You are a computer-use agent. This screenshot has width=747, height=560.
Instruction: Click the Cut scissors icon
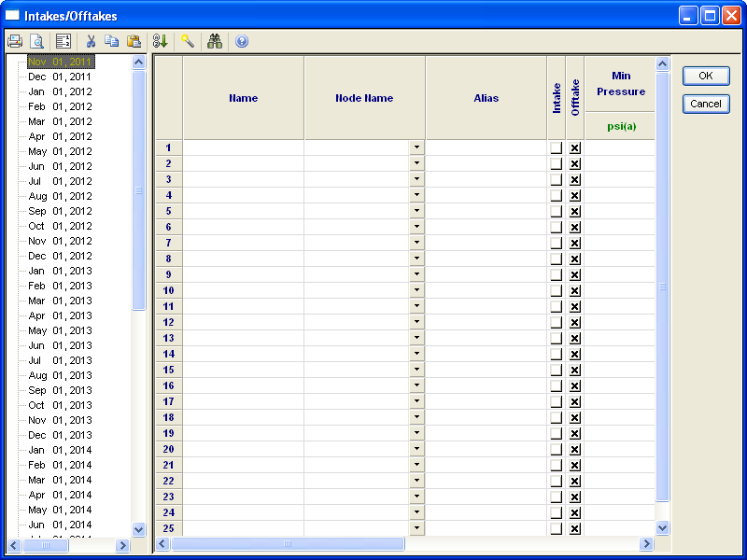point(91,41)
